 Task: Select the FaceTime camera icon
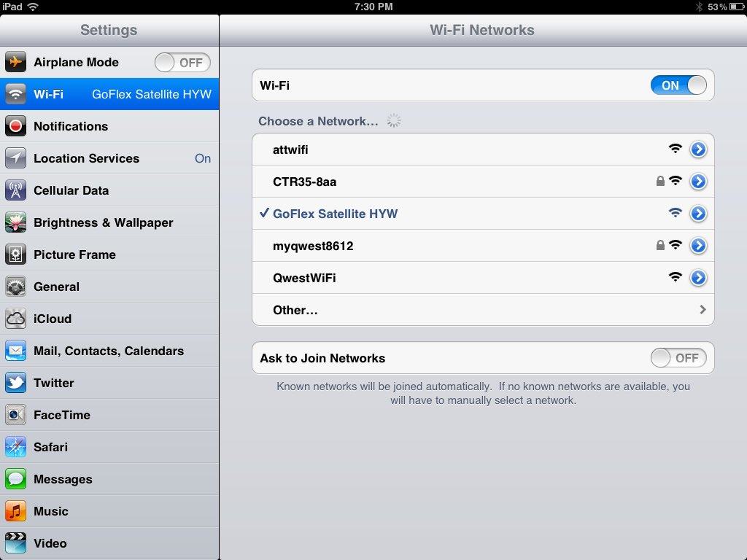click(x=15, y=415)
